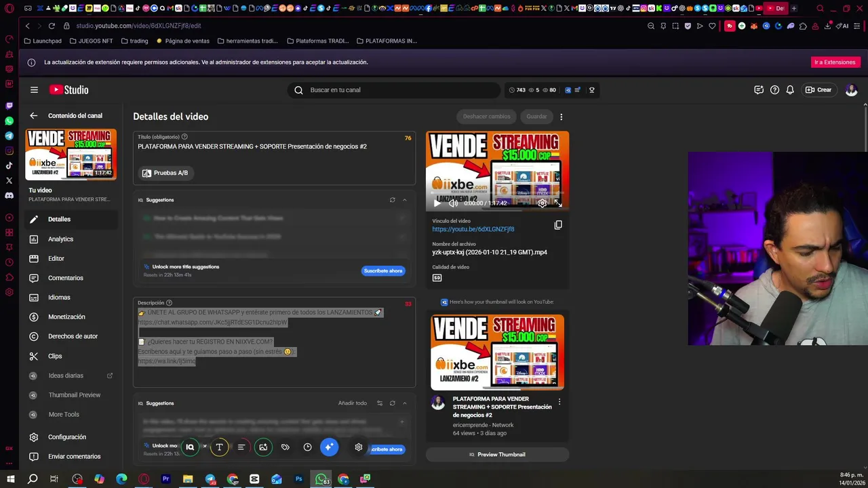
Task: Open the feedback message icon in header
Action: [759, 89]
